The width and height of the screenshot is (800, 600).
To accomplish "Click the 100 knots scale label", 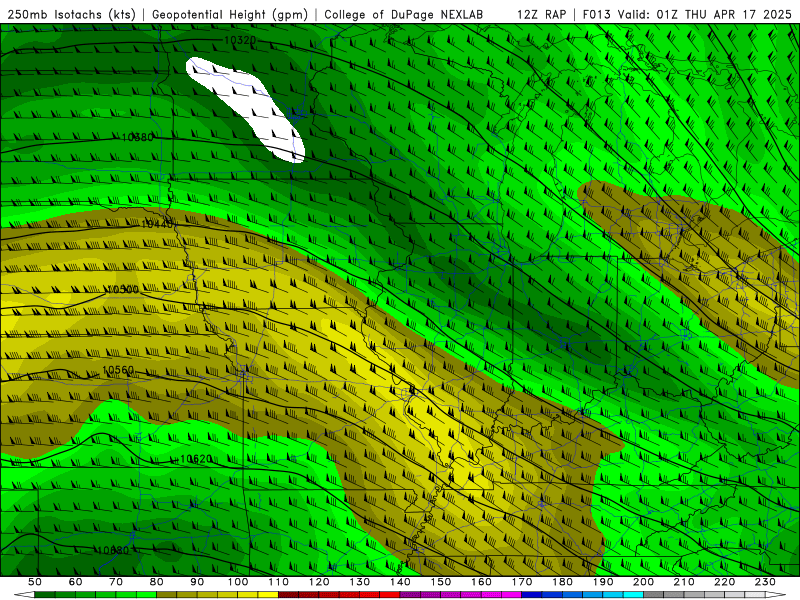I will click(x=238, y=582).
